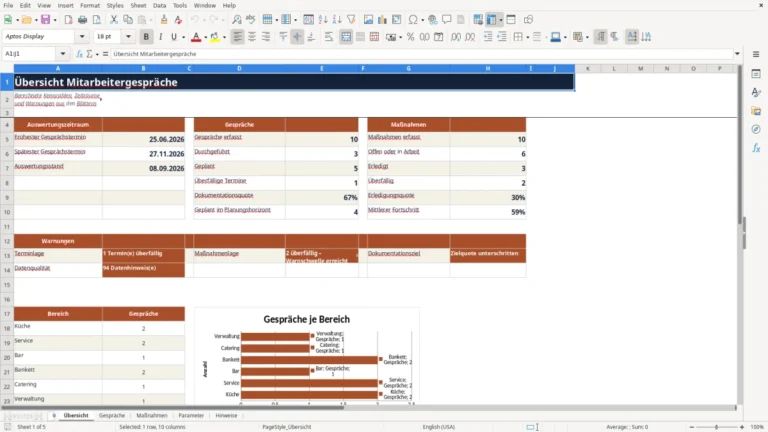The height and width of the screenshot is (432, 768).
Task: Insert special character omega icon
Action: 413,20
